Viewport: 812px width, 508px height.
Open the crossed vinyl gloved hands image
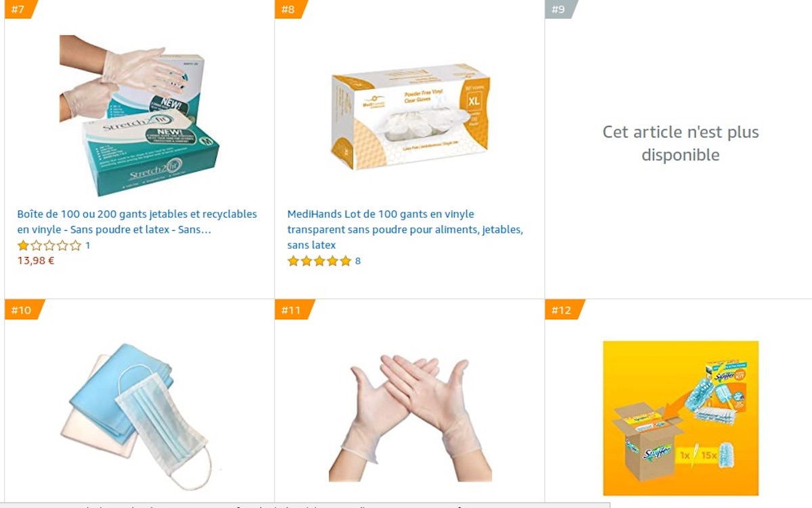[409, 418]
